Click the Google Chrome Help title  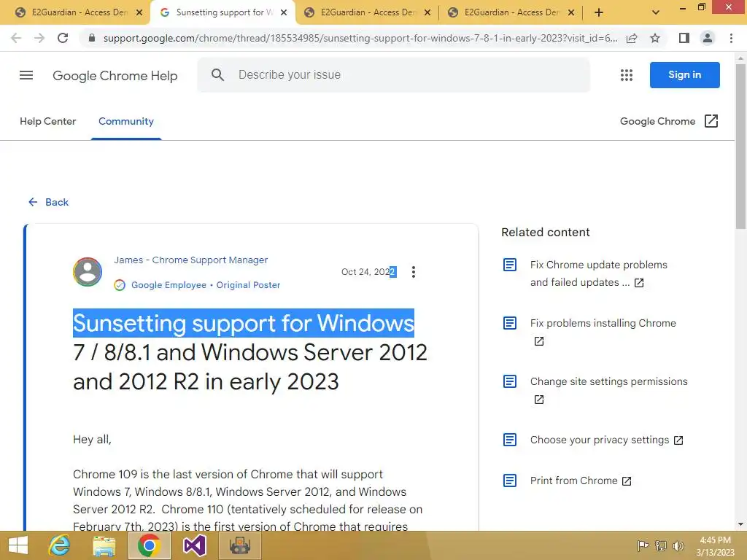[115, 76]
